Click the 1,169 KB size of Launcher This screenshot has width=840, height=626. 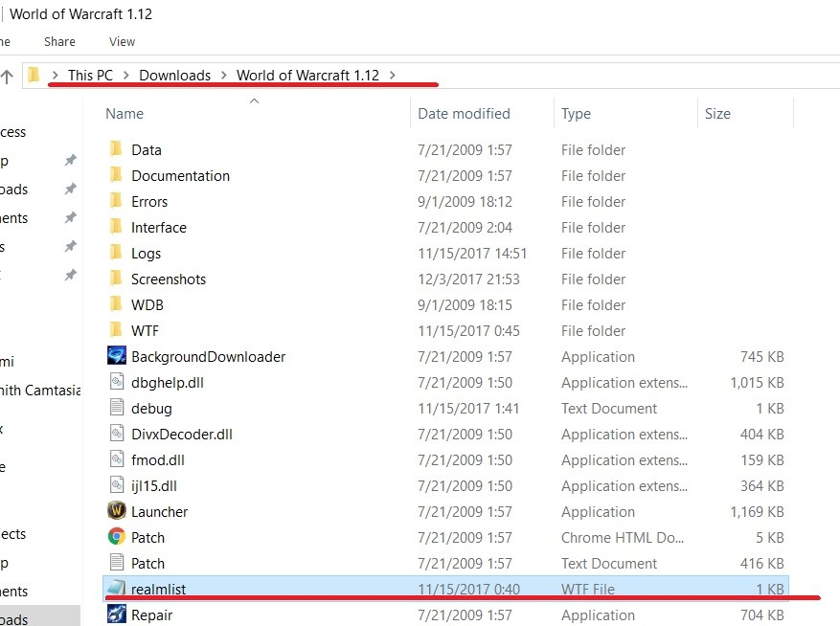pos(757,512)
